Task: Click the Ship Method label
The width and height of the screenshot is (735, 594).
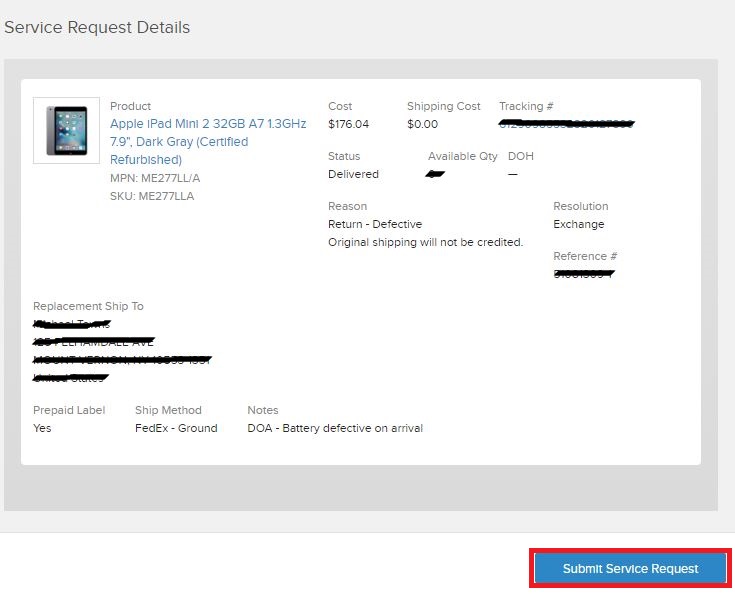Action: 168,410
